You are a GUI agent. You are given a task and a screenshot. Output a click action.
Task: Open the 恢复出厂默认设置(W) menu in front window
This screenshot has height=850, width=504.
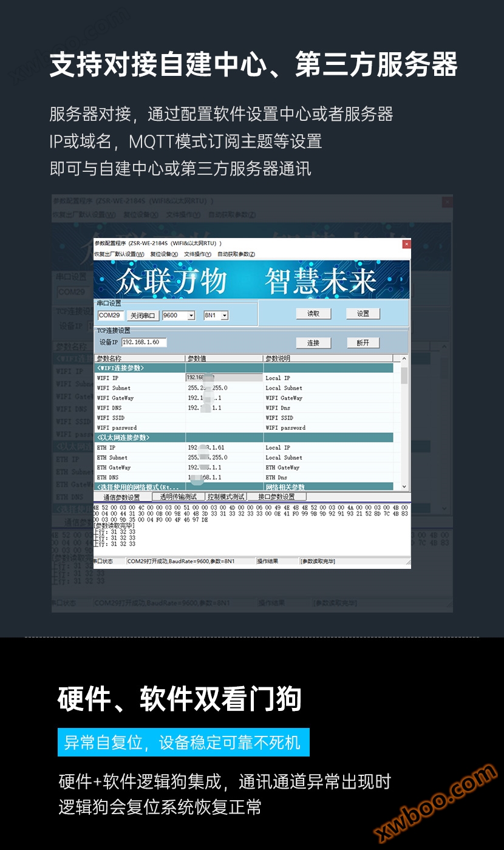click(119, 254)
